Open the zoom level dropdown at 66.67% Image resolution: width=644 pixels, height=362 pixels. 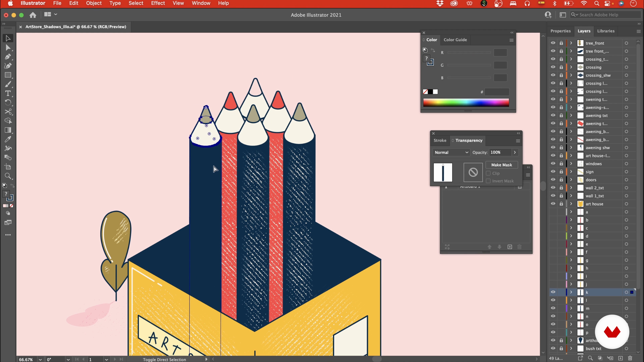coord(40,359)
